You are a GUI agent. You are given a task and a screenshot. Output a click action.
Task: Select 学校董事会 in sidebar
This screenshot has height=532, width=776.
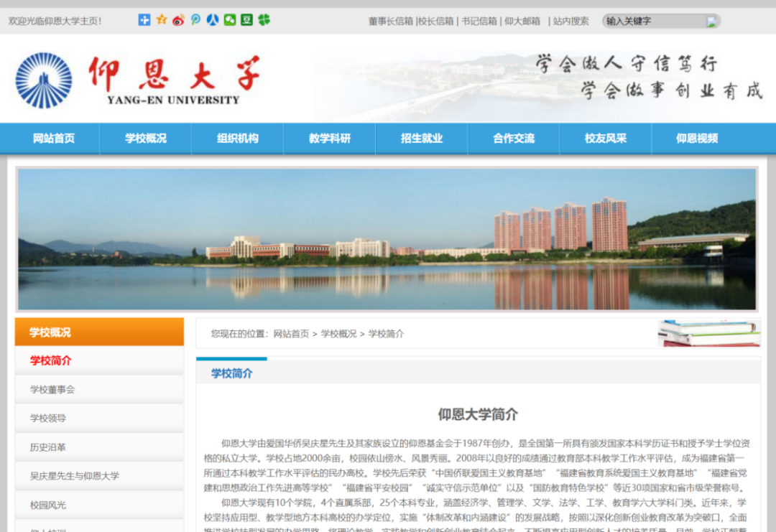[99, 390]
